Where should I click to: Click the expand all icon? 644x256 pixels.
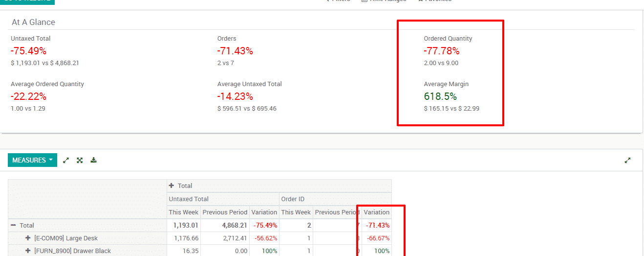(80, 160)
